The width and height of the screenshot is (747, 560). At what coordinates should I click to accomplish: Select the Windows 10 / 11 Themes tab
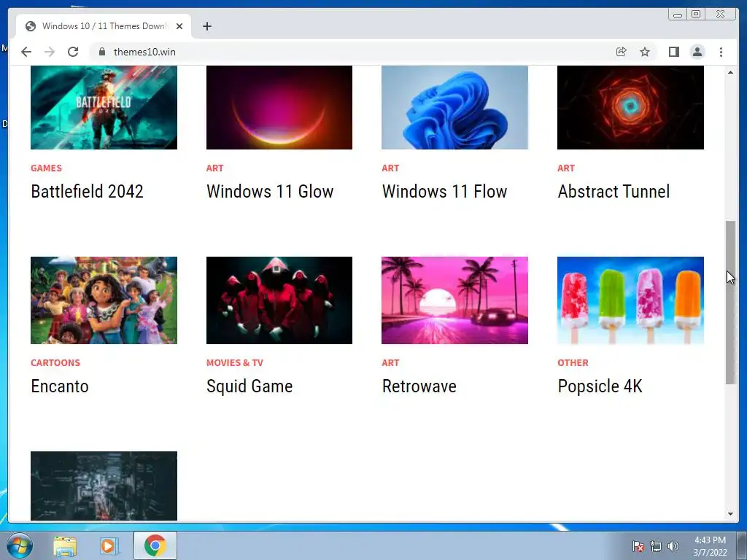tap(104, 26)
